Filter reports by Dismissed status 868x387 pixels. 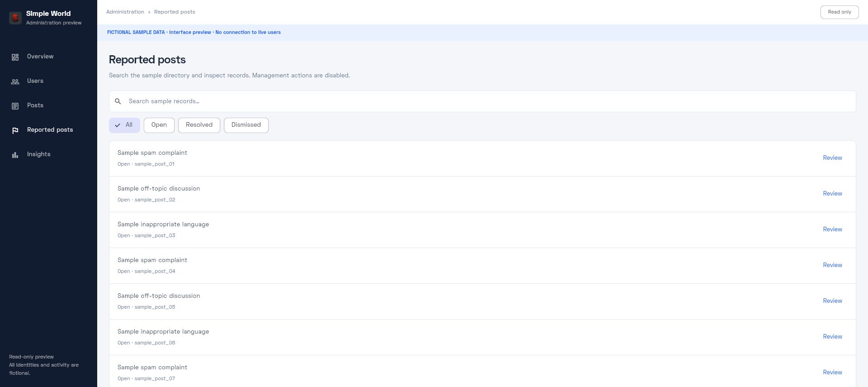246,125
